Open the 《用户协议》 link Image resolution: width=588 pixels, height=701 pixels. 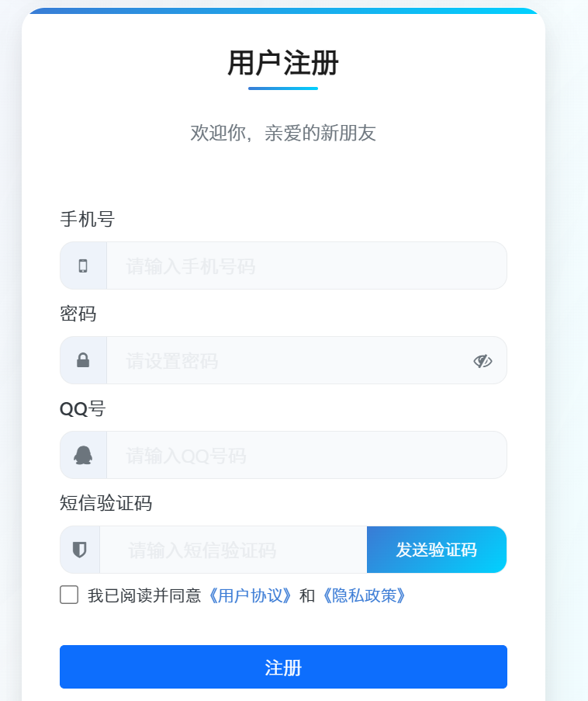[250, 595]
